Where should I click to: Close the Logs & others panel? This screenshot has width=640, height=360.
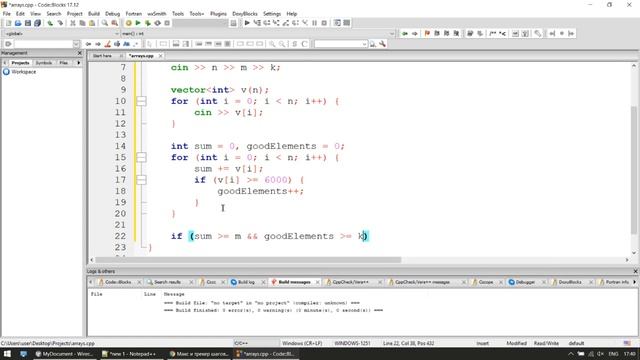636,271
